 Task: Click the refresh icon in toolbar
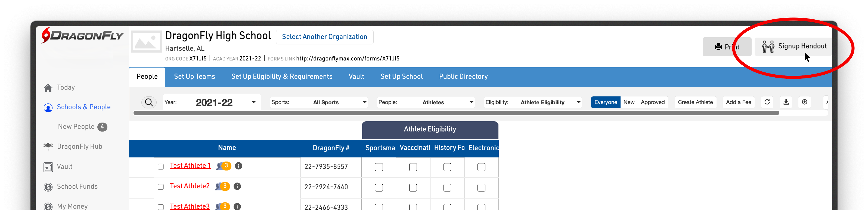click(767, 102)
